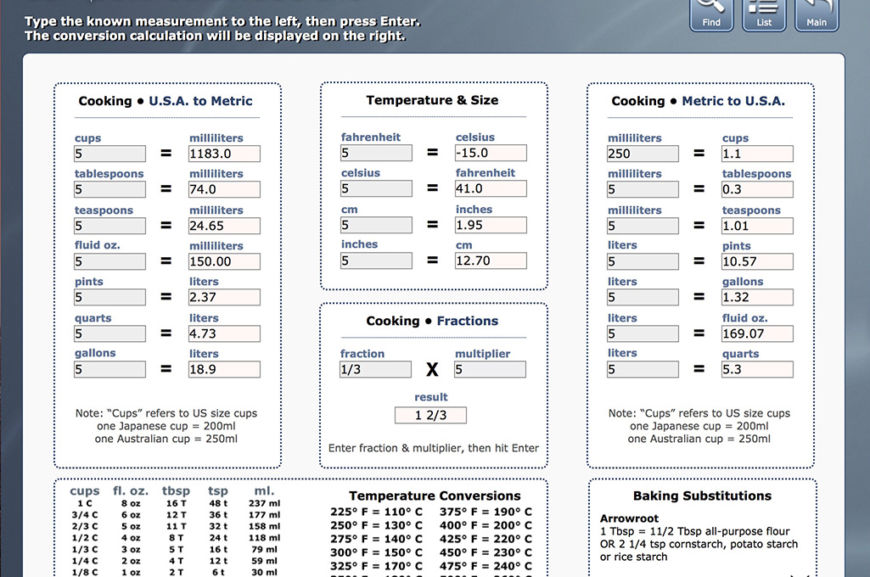Select the cups input in U.S.A. to Metric
870x577 pixels.
(110, 154)
